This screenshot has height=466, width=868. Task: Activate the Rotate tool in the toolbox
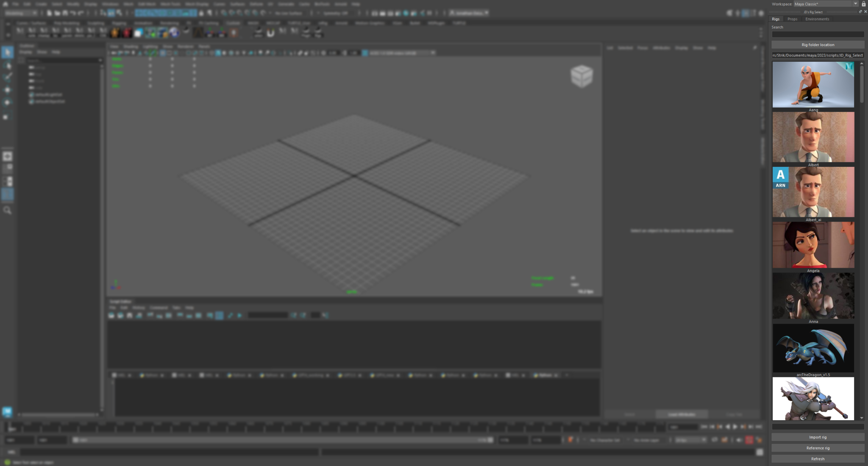(7, 102)
